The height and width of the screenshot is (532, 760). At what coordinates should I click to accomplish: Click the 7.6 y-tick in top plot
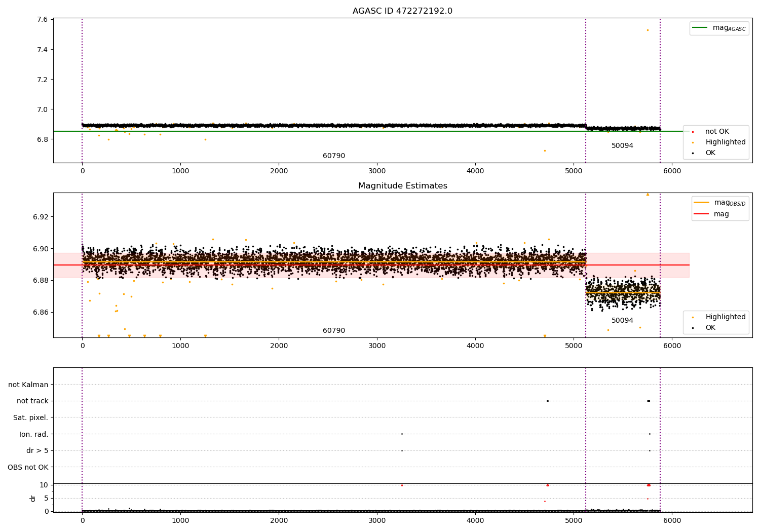pyautogui.click(x=43, y=20)
